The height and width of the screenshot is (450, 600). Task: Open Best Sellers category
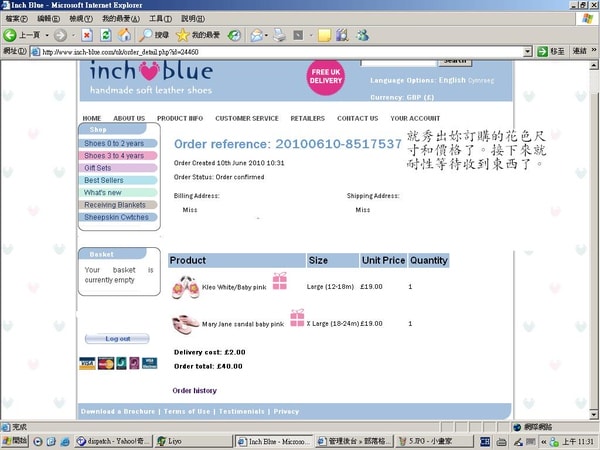118,180
